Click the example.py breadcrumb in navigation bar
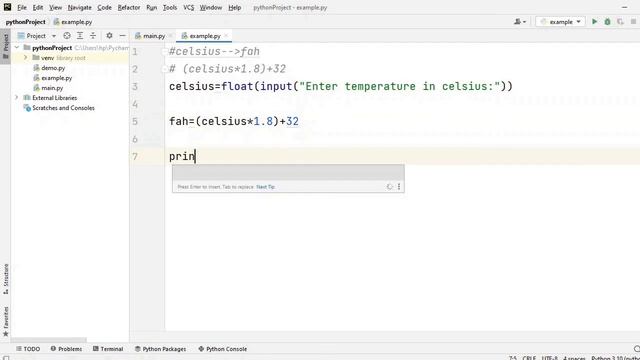Viewport: 640px width, 360px height. coord(73,22)
